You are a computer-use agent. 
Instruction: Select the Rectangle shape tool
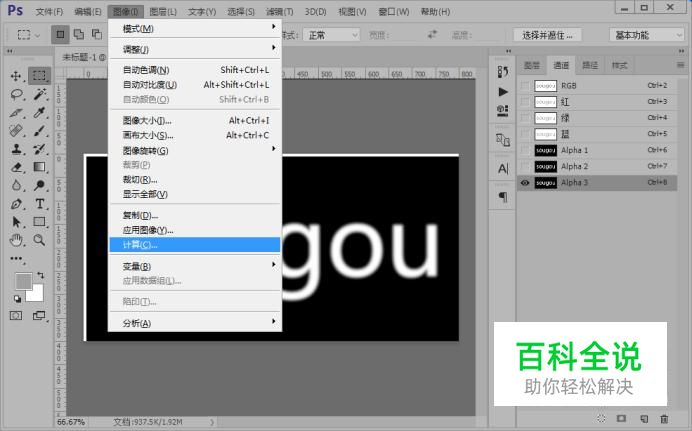click(x=39, y=222)
